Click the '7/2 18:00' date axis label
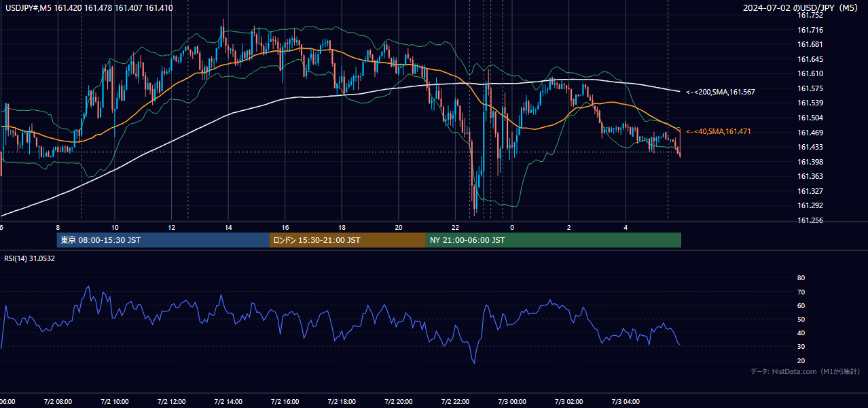The image size is (868, 408). [x=342, y=402]
